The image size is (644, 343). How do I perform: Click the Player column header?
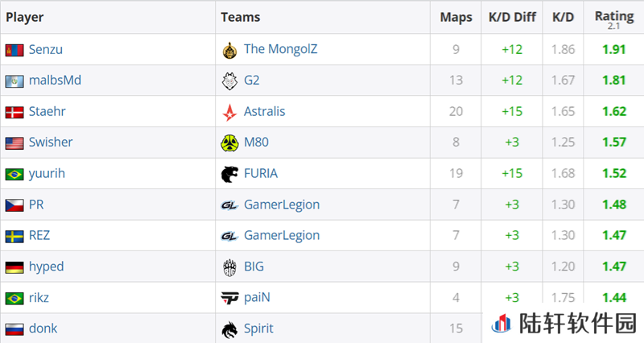pyautogui.click(x=25, y=17)
